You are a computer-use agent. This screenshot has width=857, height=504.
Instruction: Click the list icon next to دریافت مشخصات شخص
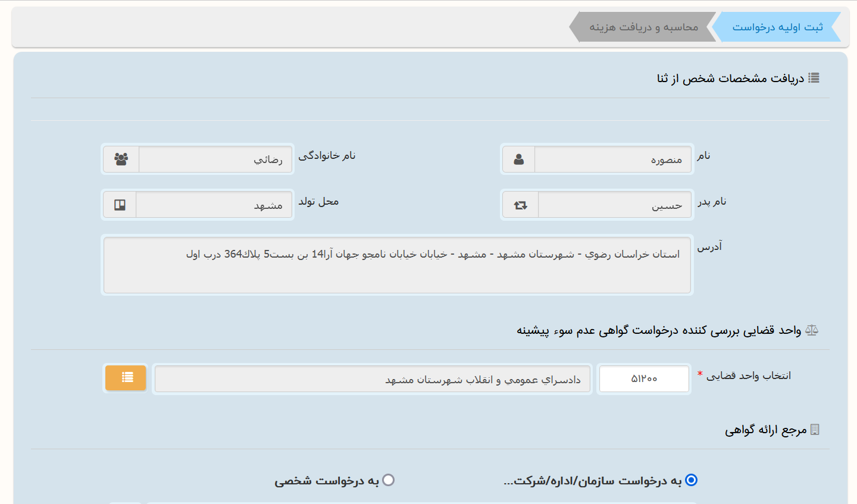(x=814, y=78)
